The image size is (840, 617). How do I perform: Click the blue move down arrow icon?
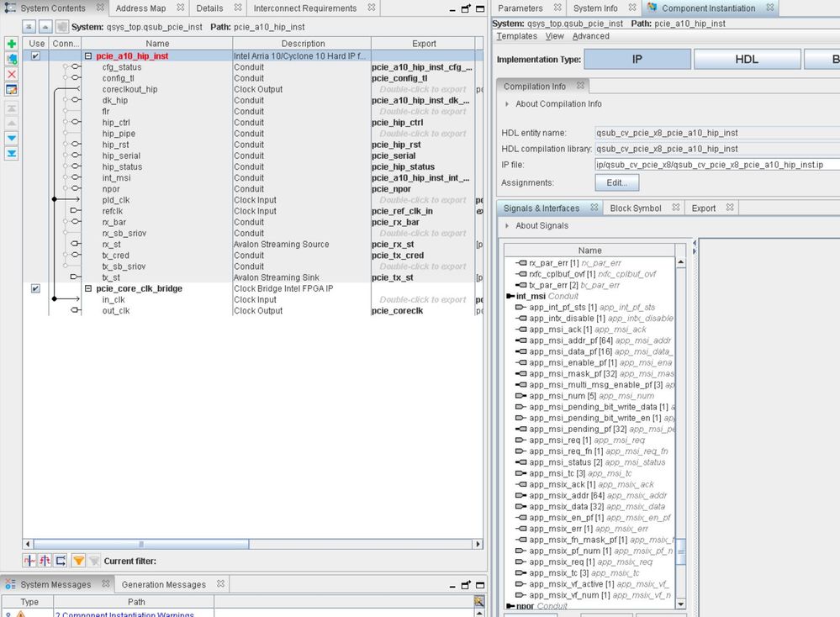(x=11, y=138)
